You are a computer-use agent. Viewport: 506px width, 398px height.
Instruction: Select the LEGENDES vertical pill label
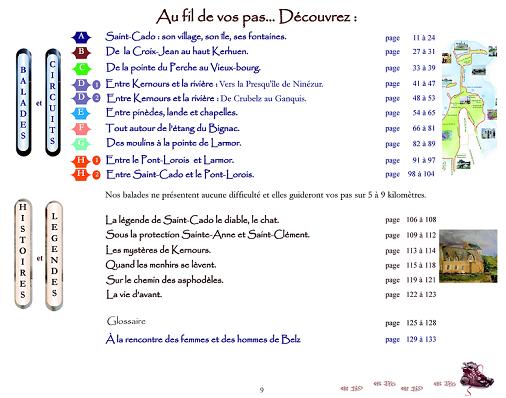[54, 255]
